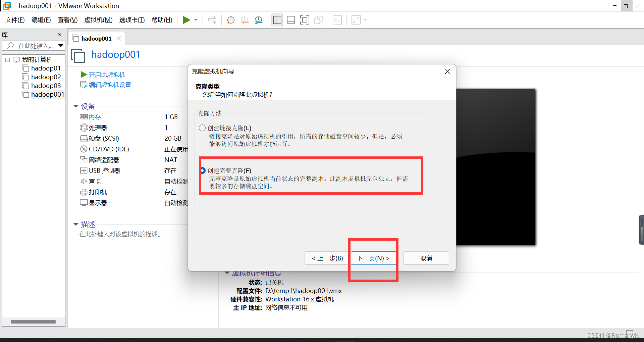Toggle the thumbnail bar view icon

pyautogui.click(x=291, y=20)
